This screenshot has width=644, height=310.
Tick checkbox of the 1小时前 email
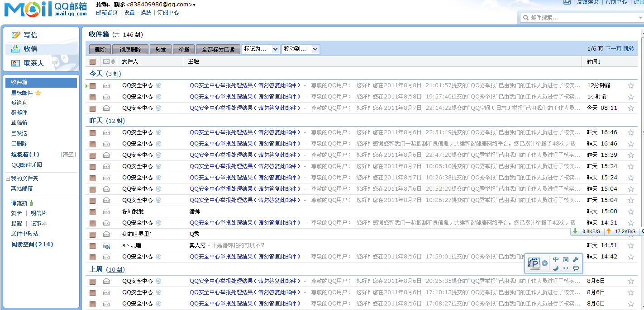[93, 97]
